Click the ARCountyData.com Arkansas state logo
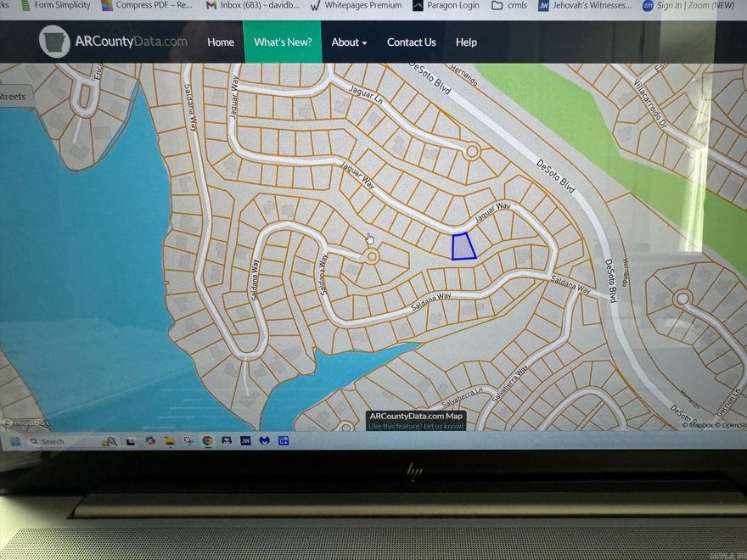747x560 pixels. [x=55, y=42]
